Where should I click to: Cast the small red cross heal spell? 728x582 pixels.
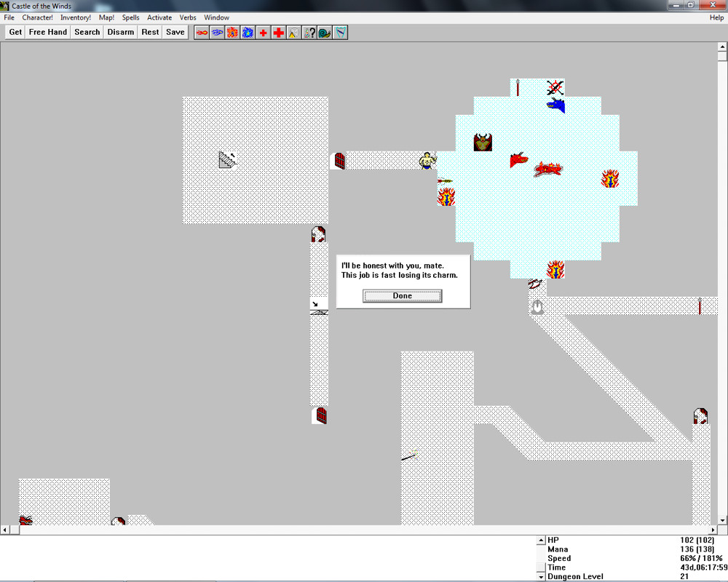coord(264,33)
